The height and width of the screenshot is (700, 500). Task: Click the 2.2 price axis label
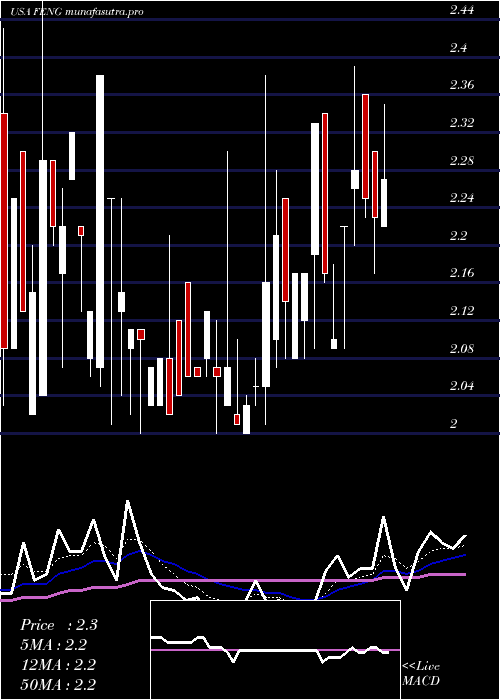[x=459, y=235]
